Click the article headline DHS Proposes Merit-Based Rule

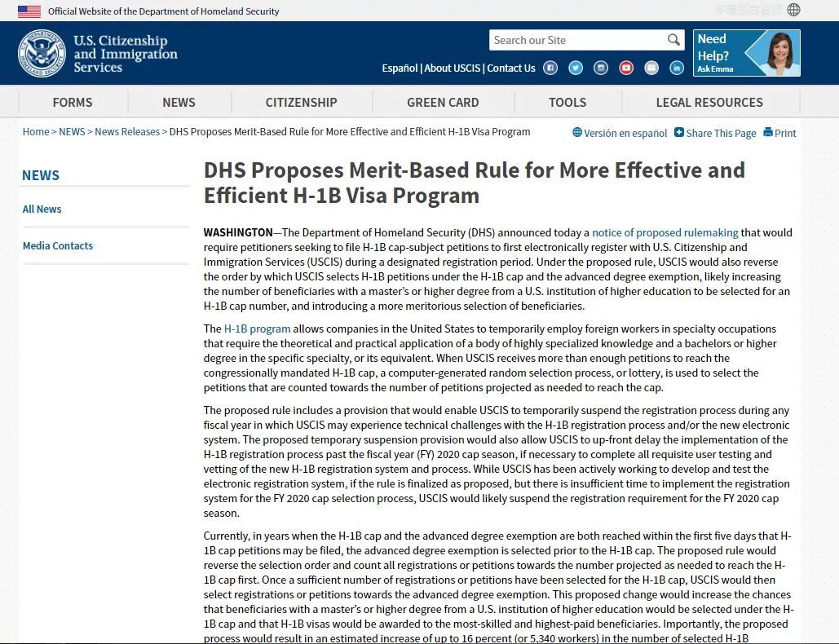474,183
